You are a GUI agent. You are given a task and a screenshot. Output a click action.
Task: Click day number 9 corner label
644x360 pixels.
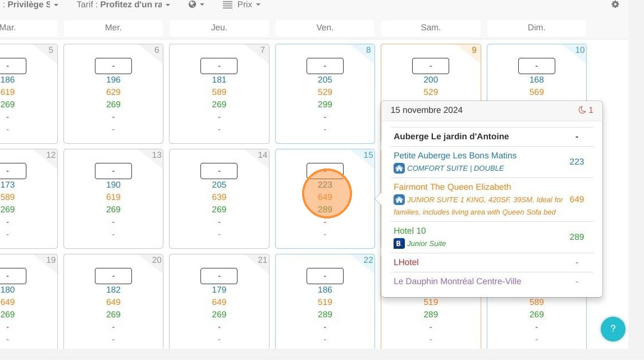474,50
